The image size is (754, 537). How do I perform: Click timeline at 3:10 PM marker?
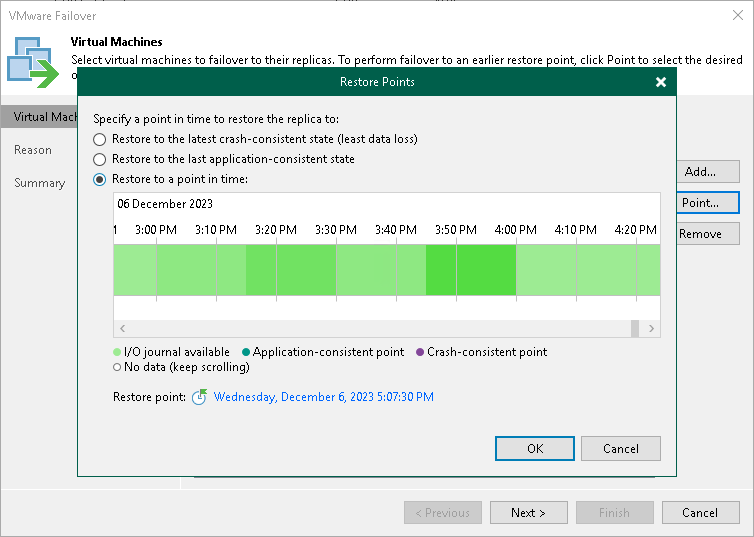pos(216,230)
